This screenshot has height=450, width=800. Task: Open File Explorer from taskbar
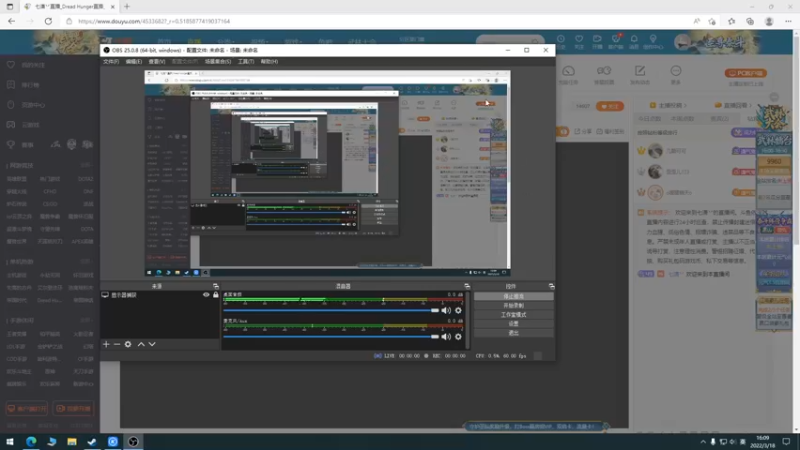click(x=72, y=441)
